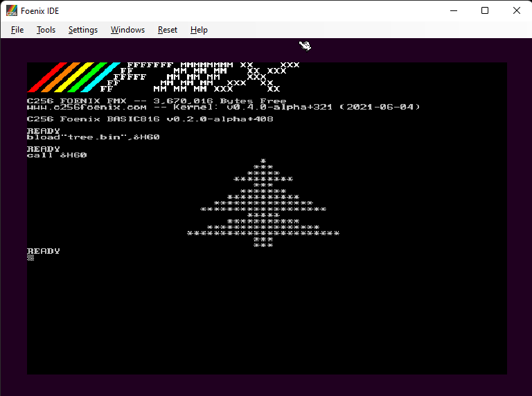The height and width of the screenshot is (396, 532).
Task: Close the Foenix IDE window
Action: 516,10
